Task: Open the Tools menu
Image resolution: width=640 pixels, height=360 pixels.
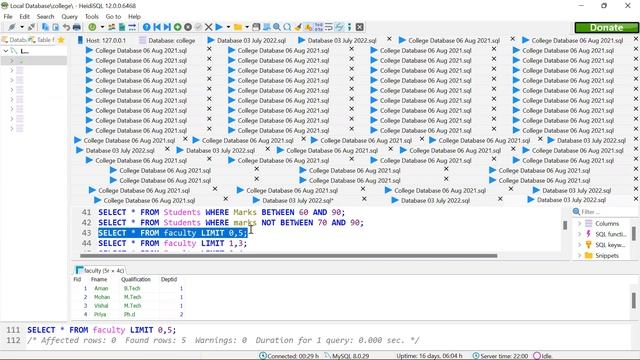Action: click(92, 17)
